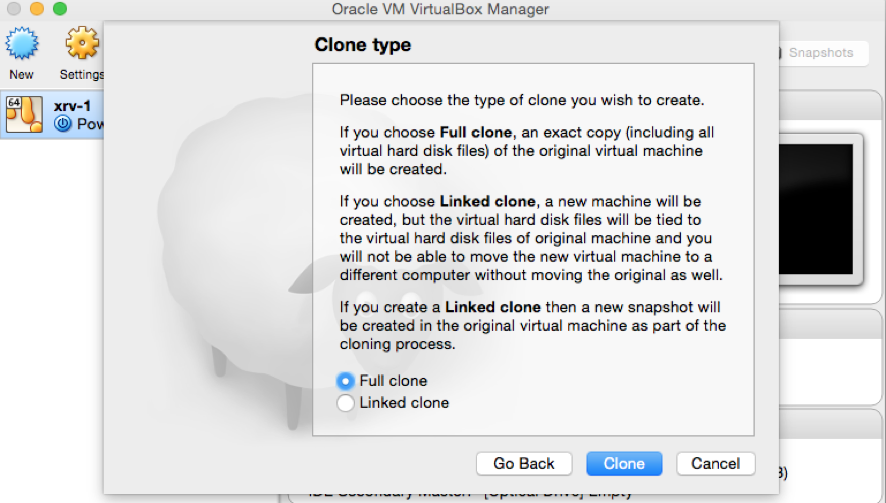This screenshot has width=886, height=503.
Task: Select the Full clone radio button
Action: point(345,381)
